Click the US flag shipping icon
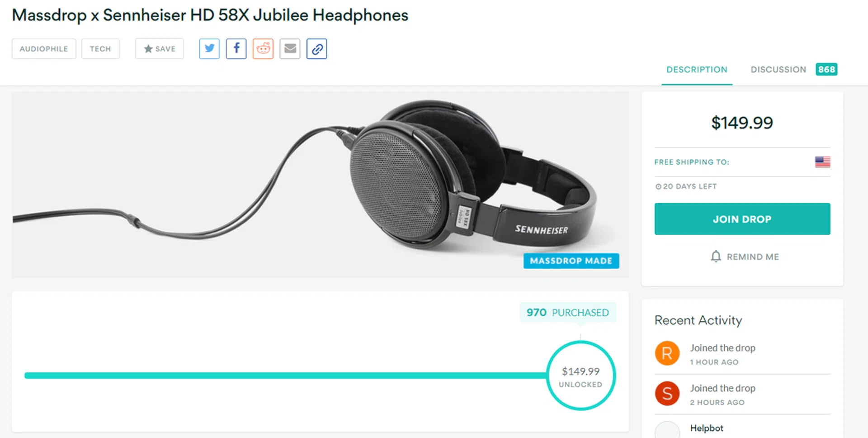 click(822, 162)
